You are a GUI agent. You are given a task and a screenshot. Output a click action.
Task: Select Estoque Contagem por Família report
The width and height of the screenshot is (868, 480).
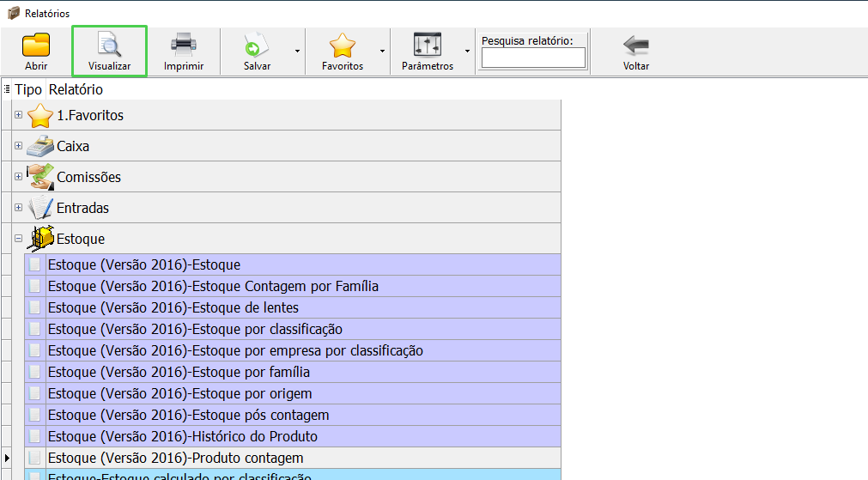213,286
